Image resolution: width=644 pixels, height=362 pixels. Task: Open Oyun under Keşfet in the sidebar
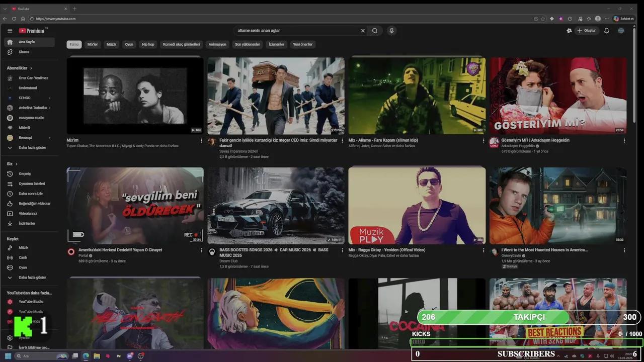30,267
